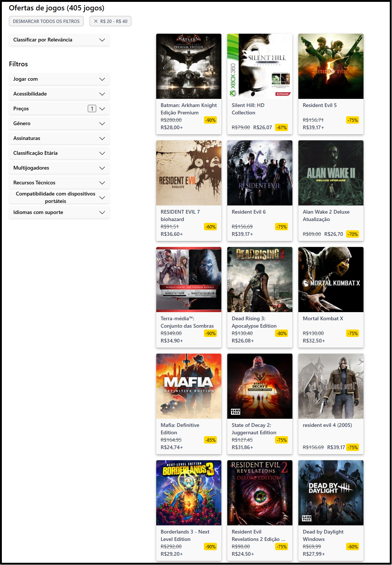Viewport: 392px width, 565px height.
Task: Open the Resident Evil 6 title link
Action: (249, 212)
